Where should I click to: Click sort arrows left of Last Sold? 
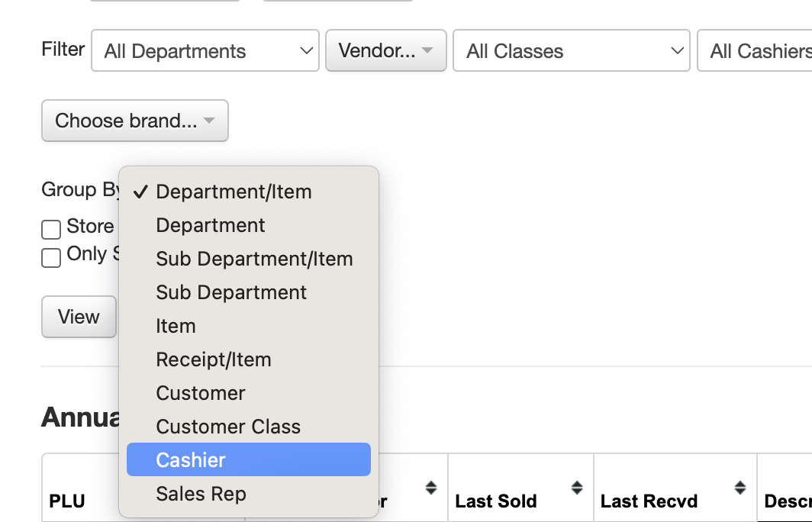[431, 488]
